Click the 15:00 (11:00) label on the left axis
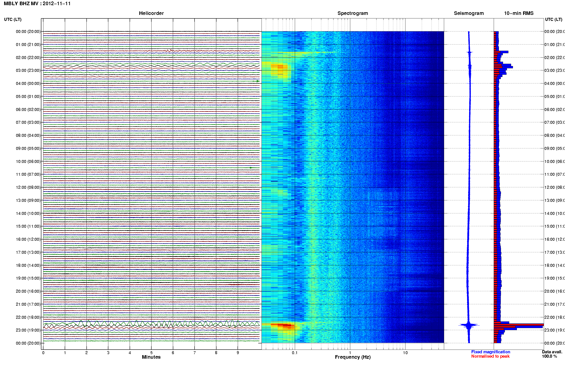This screenshot has height=368, width=588. pos(28,226)
